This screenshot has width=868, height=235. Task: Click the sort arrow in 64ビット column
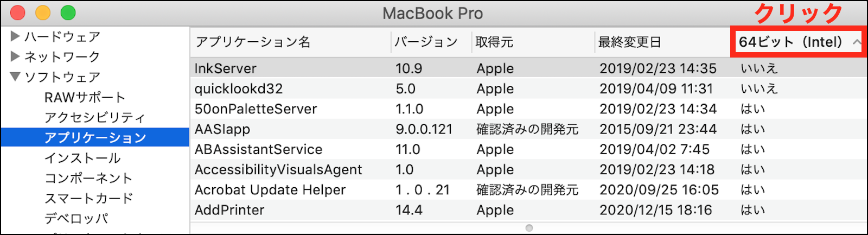pyautogui.click(x=857, y=42)
